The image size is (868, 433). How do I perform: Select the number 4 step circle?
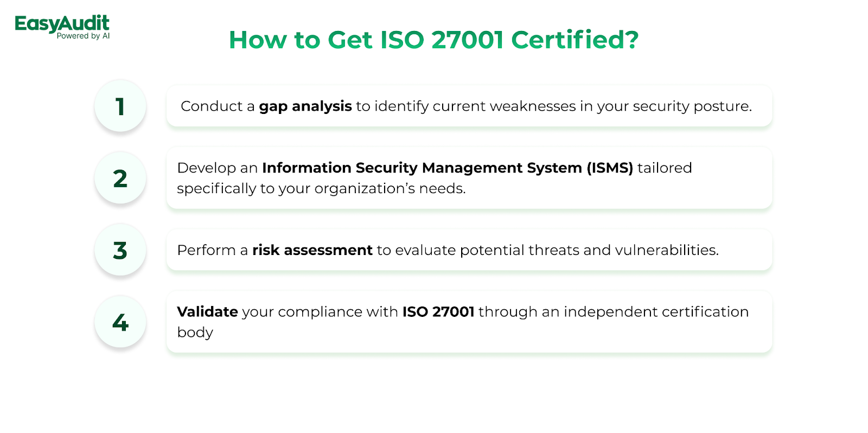120,322
